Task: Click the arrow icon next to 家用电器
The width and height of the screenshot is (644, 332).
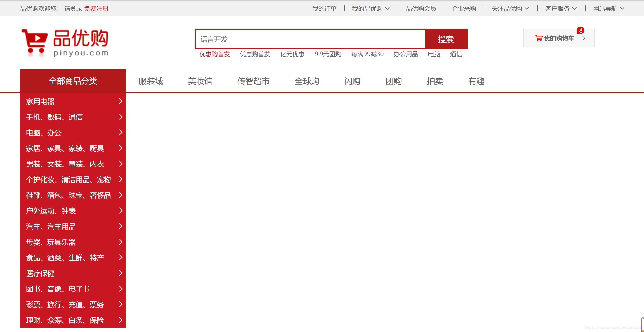Action: click(x=121, y=101)
